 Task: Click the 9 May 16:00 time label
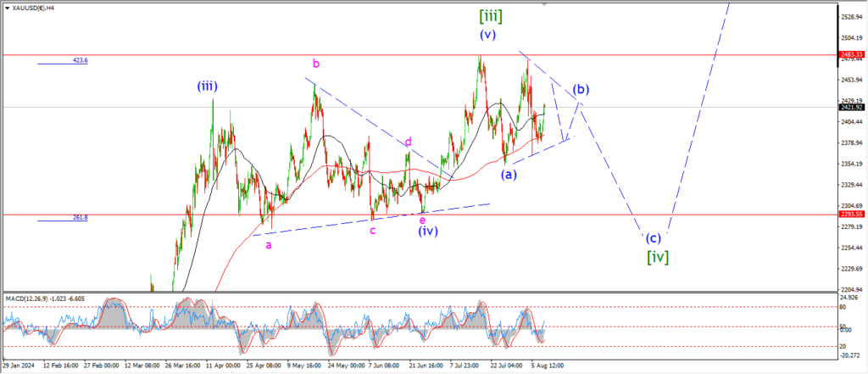coord(305,366)
